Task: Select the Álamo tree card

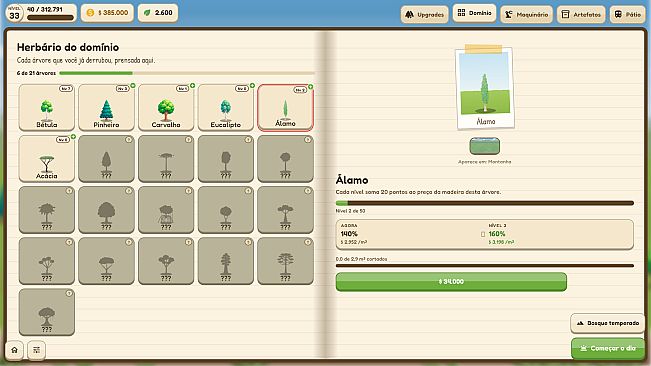Action: (285, 107)
